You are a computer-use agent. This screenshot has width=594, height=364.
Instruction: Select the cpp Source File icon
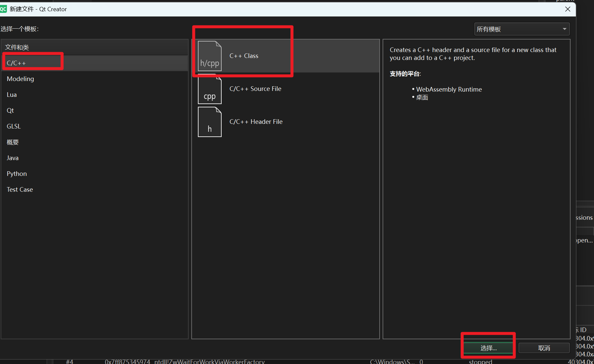210,89
